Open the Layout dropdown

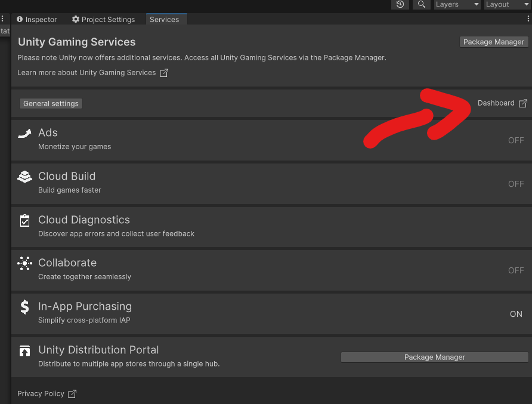[x=508, y=4]
